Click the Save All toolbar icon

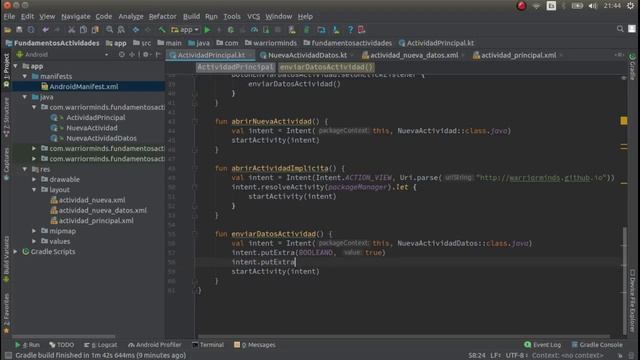[19, 30]
